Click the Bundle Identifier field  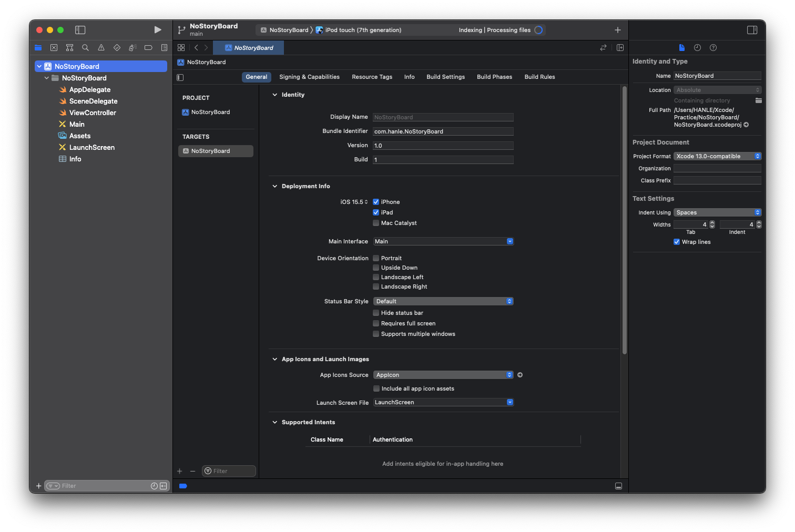click(x=443, y=131)
